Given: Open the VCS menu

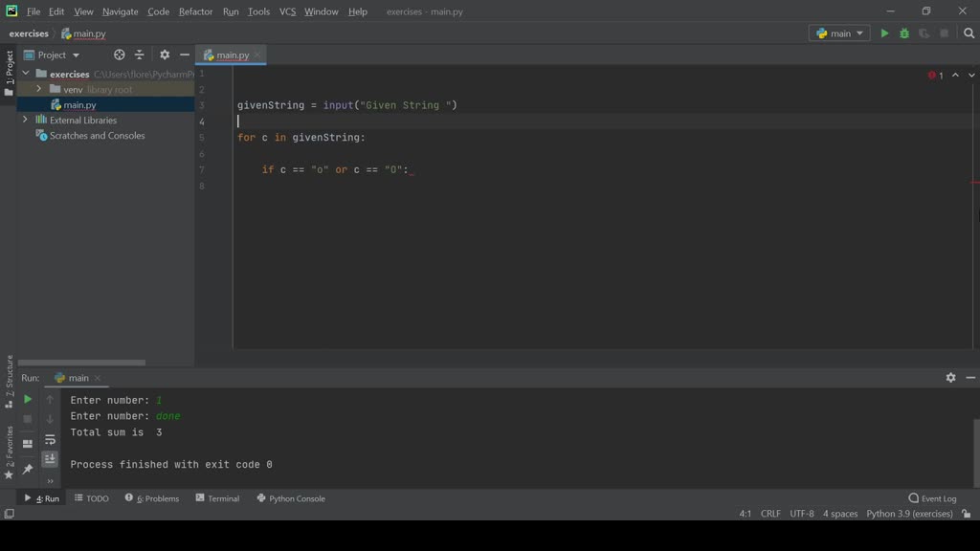Looking at the screenshot, I should (x=287, y=11).
